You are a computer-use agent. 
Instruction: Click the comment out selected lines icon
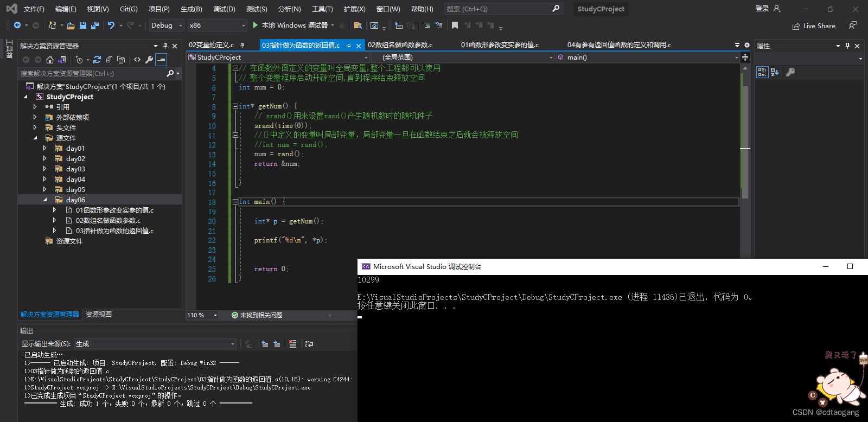427,25
